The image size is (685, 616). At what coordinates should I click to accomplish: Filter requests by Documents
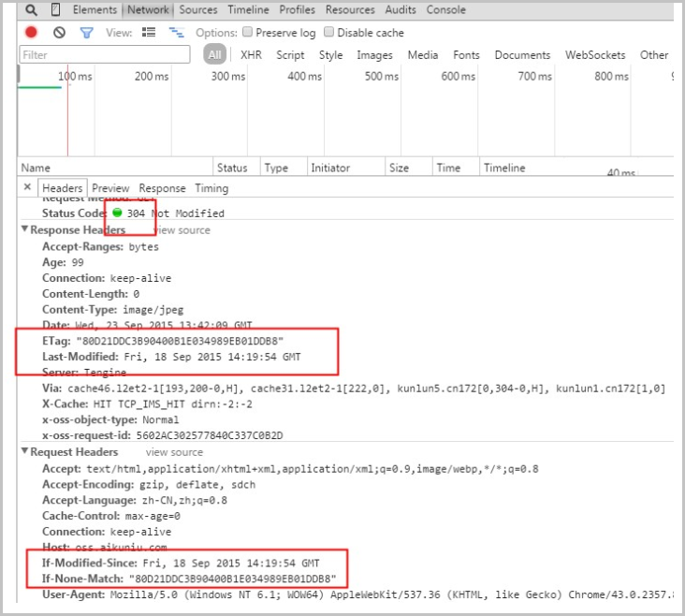click(522, 55)
